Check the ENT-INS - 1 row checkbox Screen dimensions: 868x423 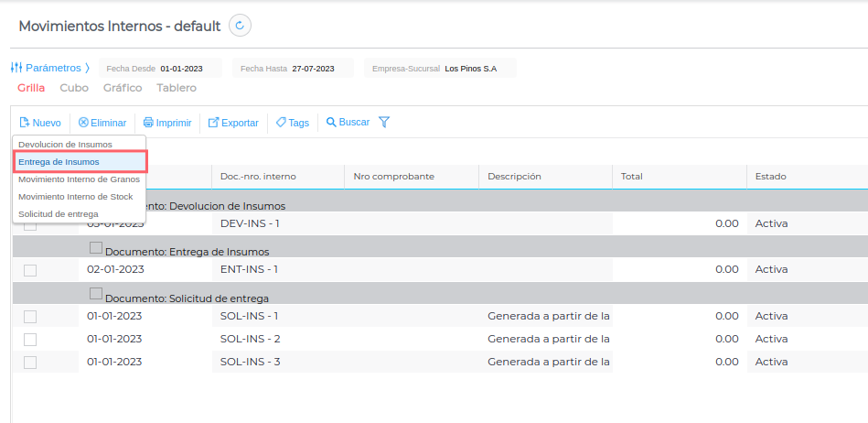click(x=30, y=270)
